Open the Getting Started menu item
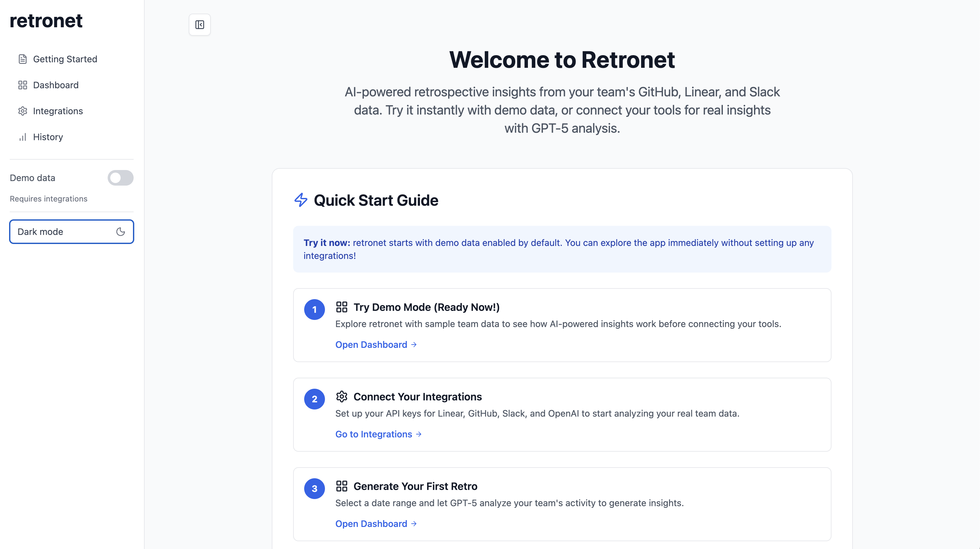 point(65,59)
